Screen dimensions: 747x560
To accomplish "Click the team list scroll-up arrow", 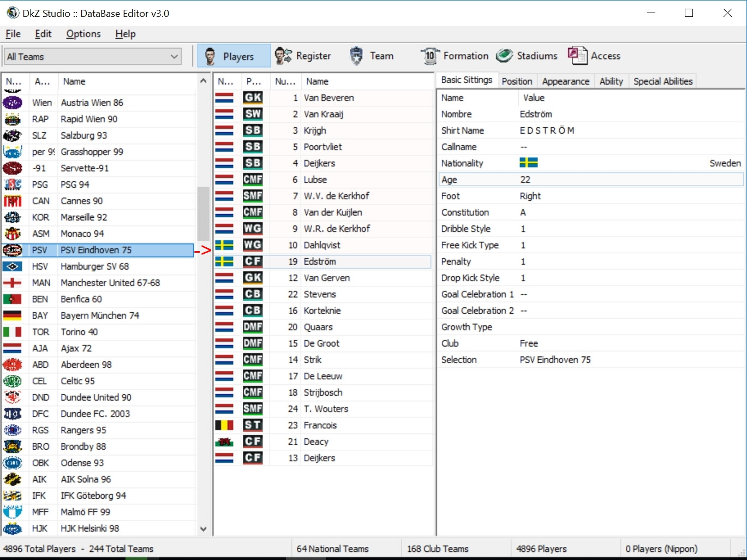I will pos(204,81).
